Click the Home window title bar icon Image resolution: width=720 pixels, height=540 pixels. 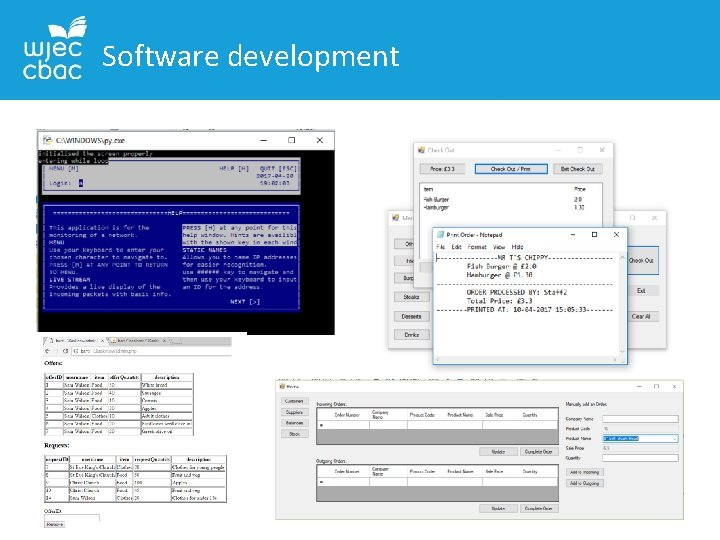pos(282,387)
